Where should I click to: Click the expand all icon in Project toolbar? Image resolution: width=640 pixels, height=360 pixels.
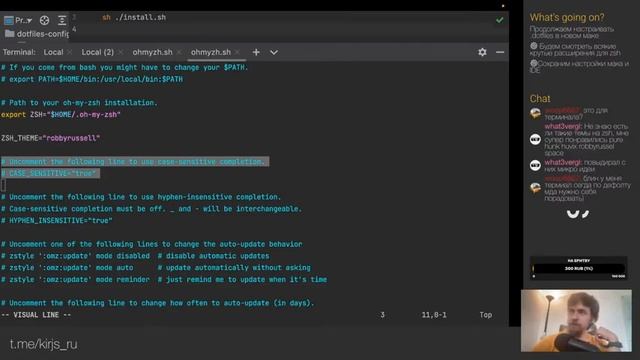coord(62,20)
